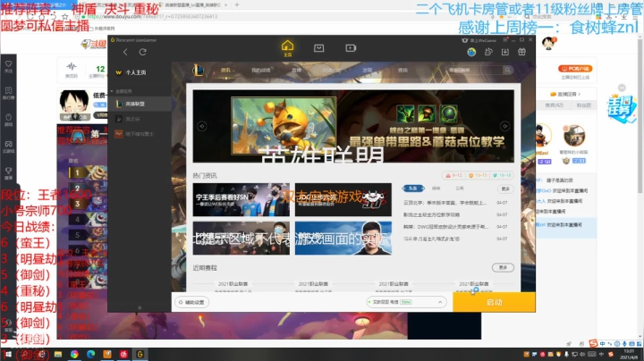
Task: Open the WeGame home (主页) icon
Action: pos(287,48)
